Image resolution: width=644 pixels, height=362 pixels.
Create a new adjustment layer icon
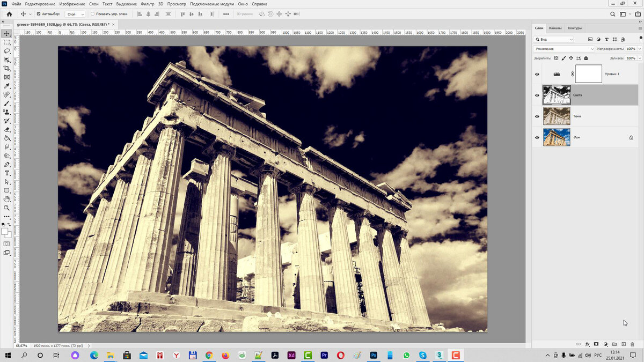[605, 344]
